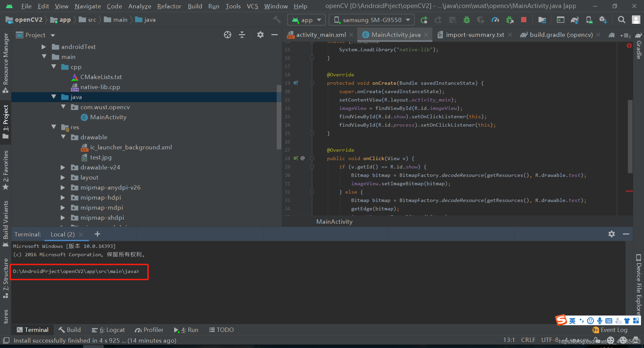Attach debugger to Android process

[x=509, y=20]
